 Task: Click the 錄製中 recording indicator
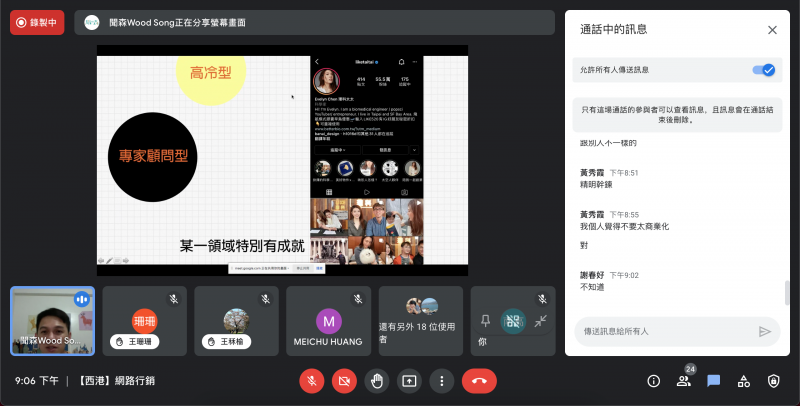(37, 22)
